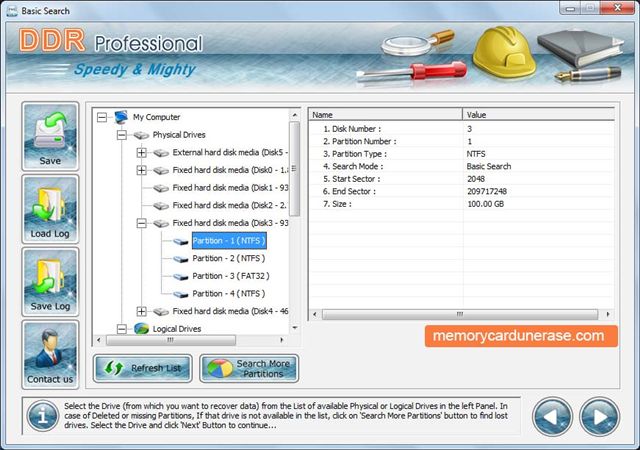
Task: Click tree scrollbar down arrow
Action: coord(295,328)
